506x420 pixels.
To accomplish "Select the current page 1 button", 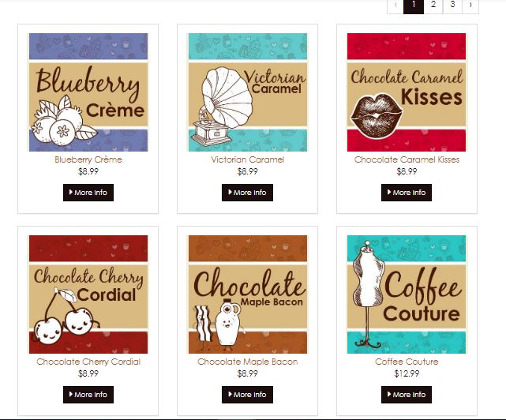I will coord(414,6).
